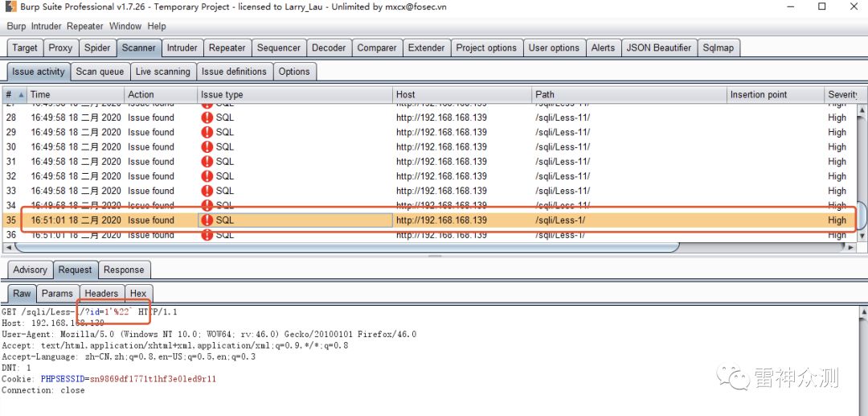Click scroll-down arrow of issue table
This screenshot has width=868, height=416.
pyautogui.click(x=862, y=236)
